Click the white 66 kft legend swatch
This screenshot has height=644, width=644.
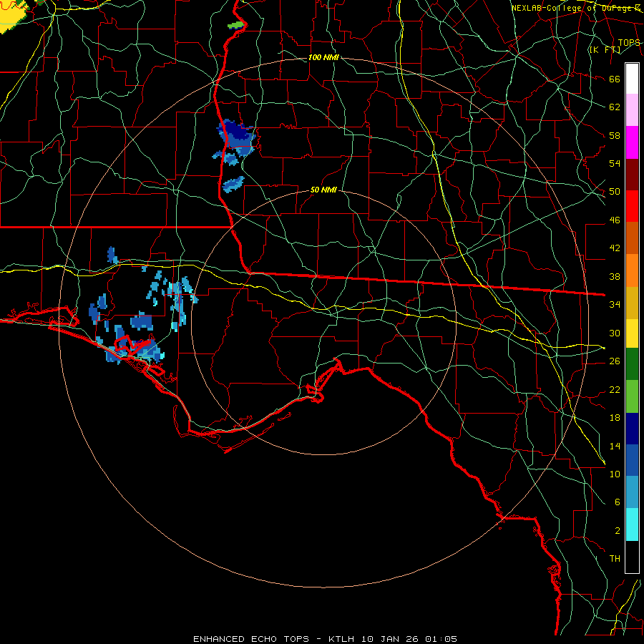(632, 79)
